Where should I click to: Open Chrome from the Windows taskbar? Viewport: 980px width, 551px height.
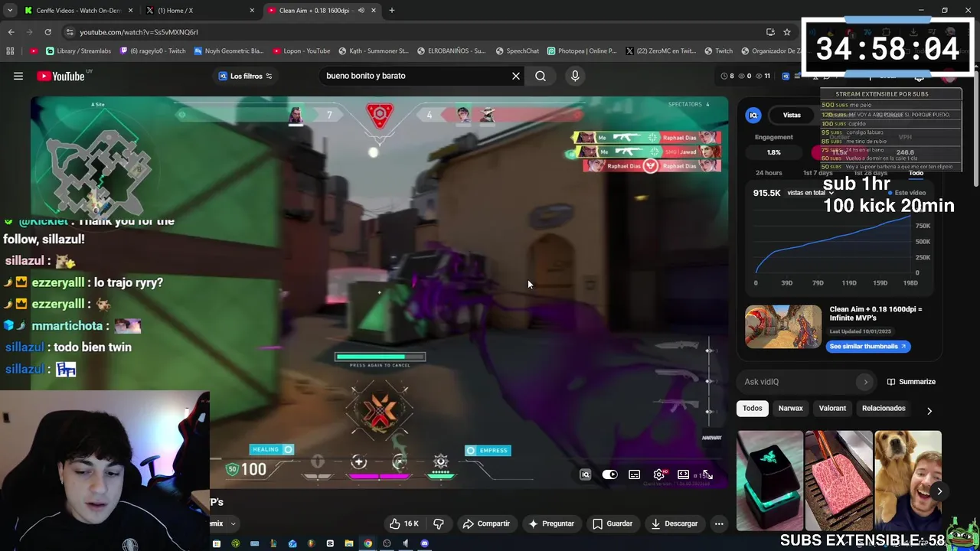367,543
